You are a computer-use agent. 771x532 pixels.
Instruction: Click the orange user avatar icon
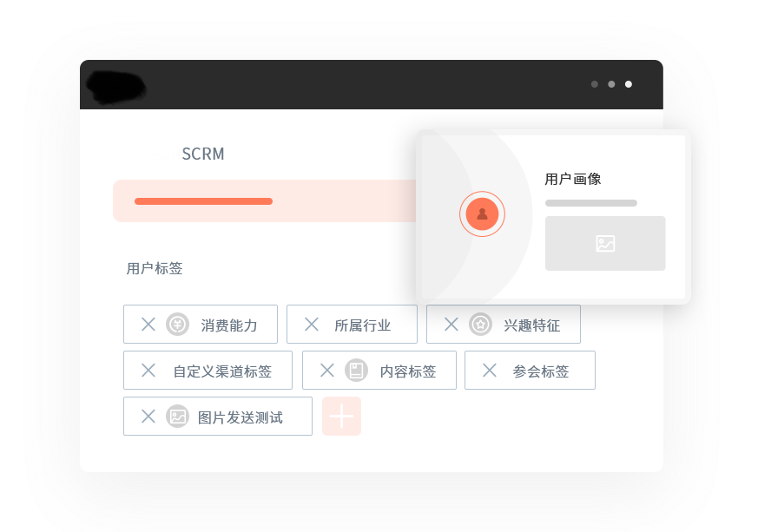(x=482, y=213)
